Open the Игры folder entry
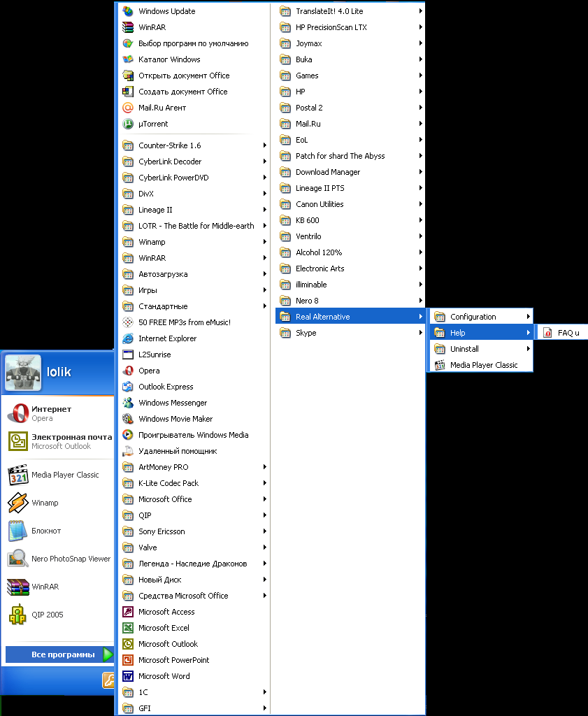The width and height of the screenshot is (588, 716). point(194,290)
